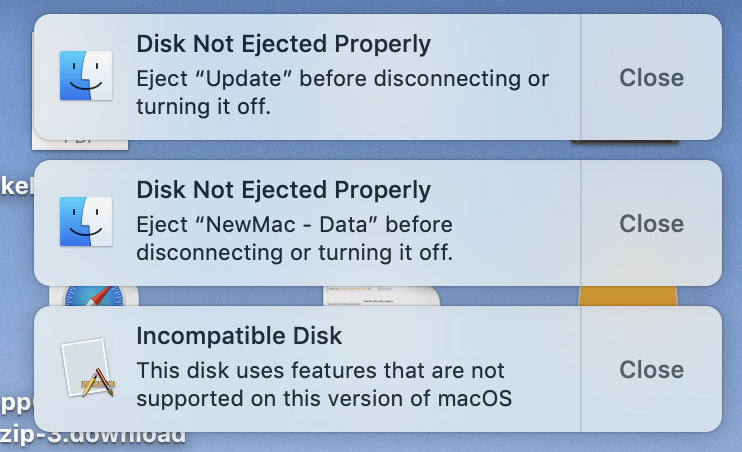Close the "Update" disk eject notification
742x452 pixels.
[651, 77]
